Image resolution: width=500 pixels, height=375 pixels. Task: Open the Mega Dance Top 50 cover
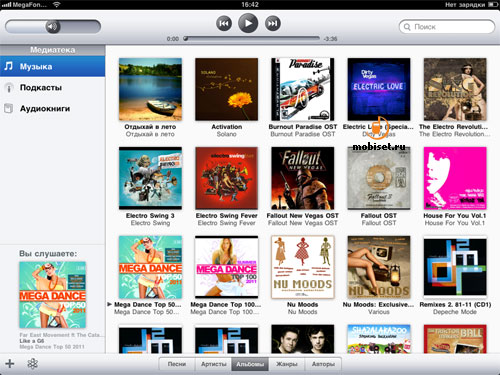(x=150, y=267)
